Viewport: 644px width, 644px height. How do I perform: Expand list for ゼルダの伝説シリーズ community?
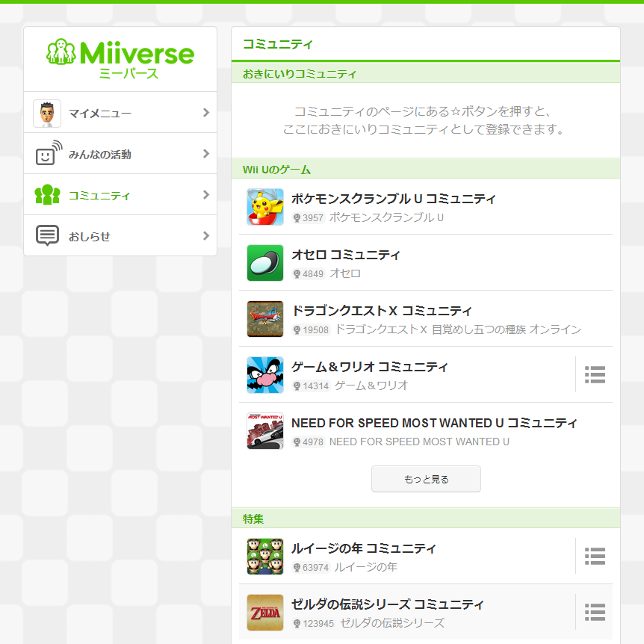pyautogui.click(x=595, y=613)
